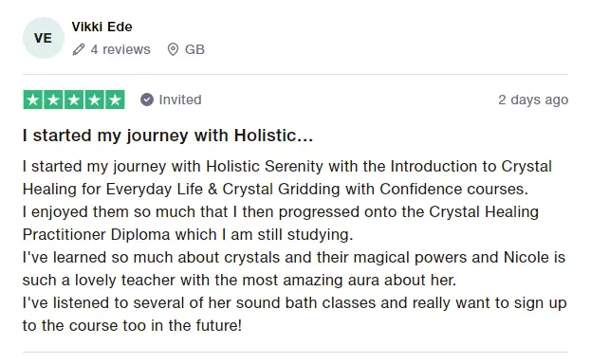This screenshot has width=591, height=364.
Task: Click the first green rating star
Action: pyautogui.click(x=33, y=100)
